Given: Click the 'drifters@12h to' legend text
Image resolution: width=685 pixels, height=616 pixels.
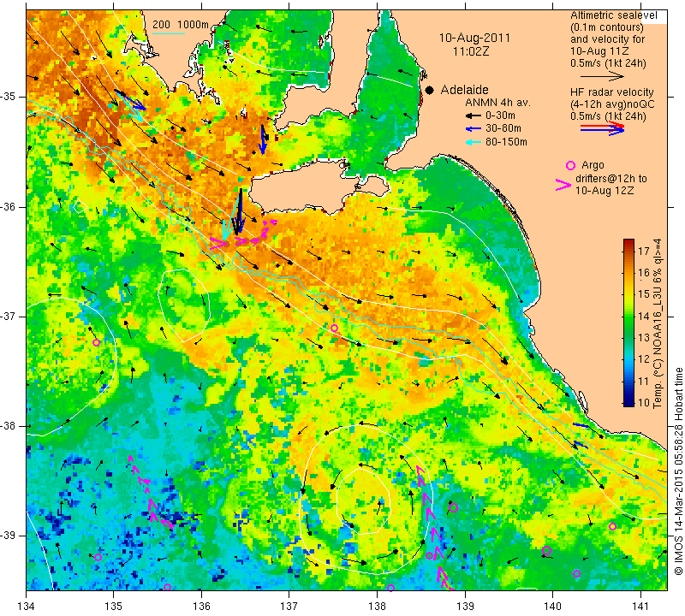Looking at the screenshot, I should pos(611,179).
